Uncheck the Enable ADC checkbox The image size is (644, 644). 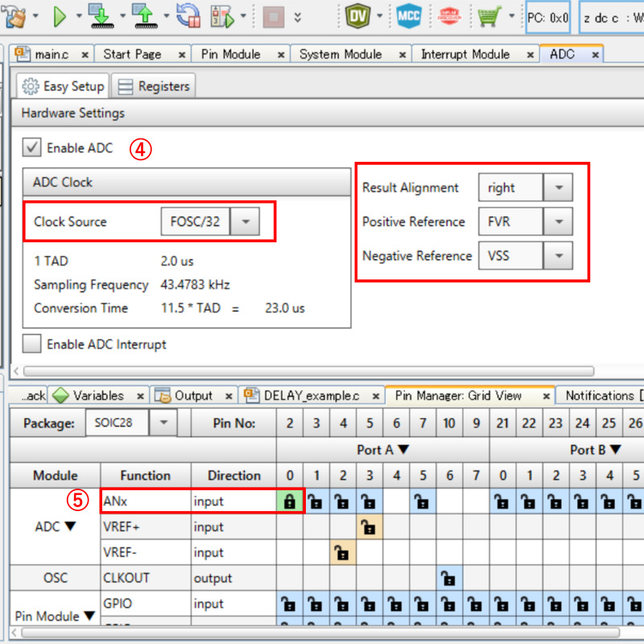32,148
